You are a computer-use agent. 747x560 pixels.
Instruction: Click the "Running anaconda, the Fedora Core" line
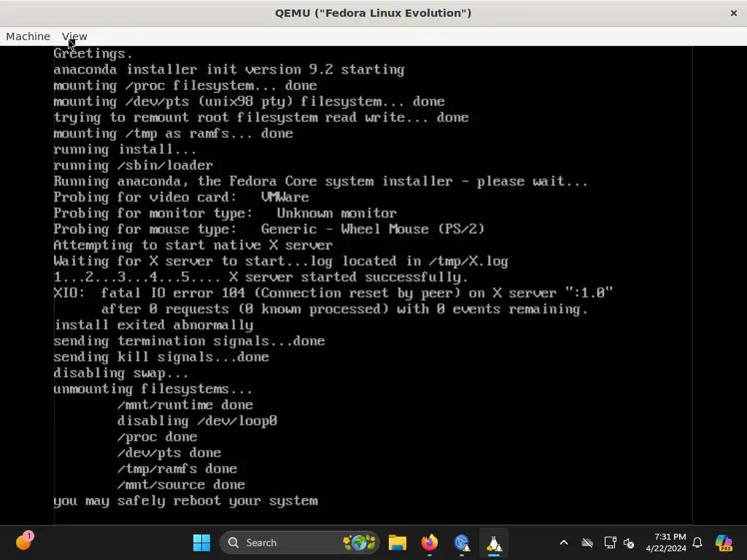(x=321, y=182)
